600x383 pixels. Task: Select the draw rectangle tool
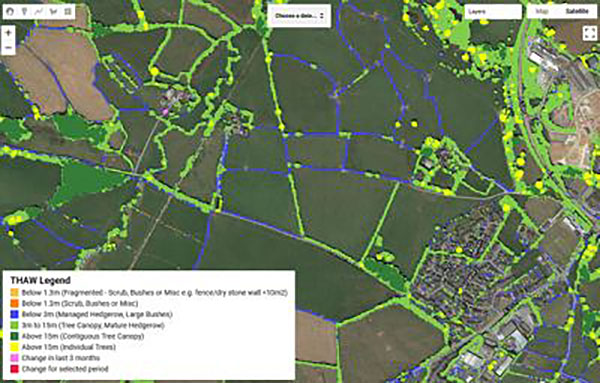tap(68, 12)
